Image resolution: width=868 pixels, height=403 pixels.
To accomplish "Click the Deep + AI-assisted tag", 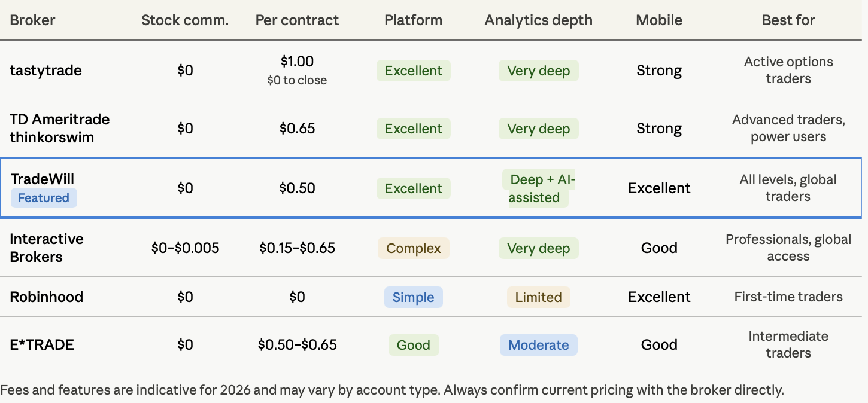I will tap(539, 188).
